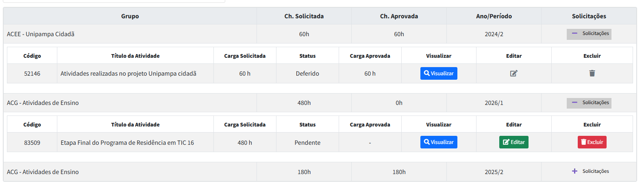Click the Ch. Solicitada column header

304,16
